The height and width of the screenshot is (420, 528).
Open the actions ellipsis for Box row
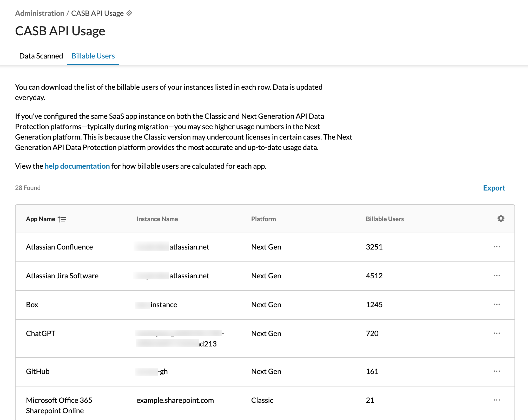tap(497, 304)
